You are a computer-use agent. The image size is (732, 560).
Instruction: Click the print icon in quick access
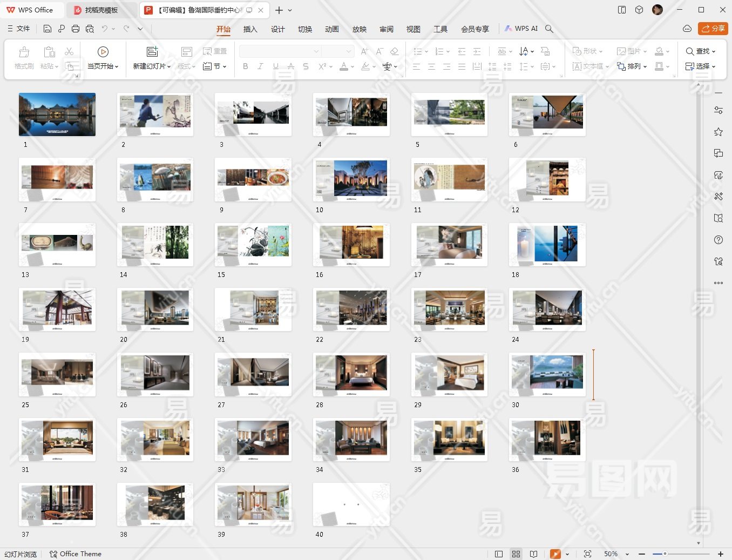[x=76, y=29]
